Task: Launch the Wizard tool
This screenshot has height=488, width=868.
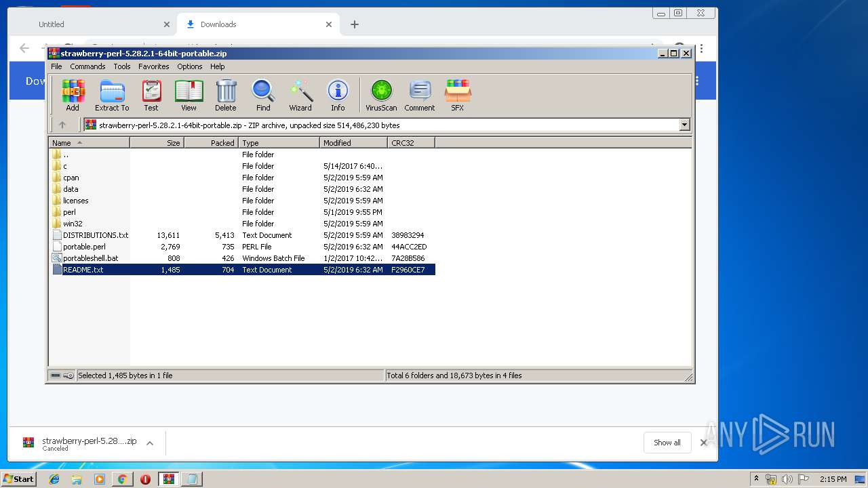Action: pyautogui.click(x=300, y=96)
